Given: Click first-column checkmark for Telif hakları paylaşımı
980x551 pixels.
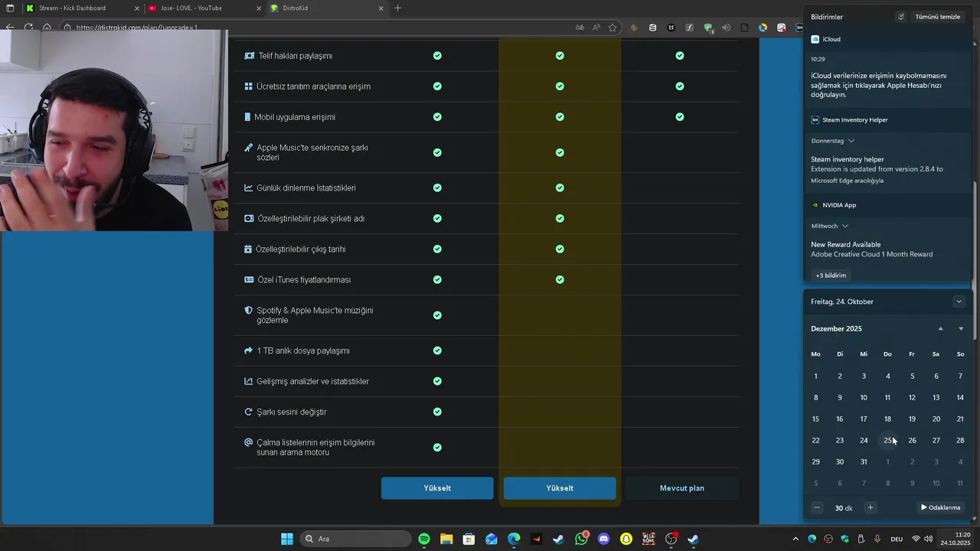Looking at the screenshot, I should 437,56.
